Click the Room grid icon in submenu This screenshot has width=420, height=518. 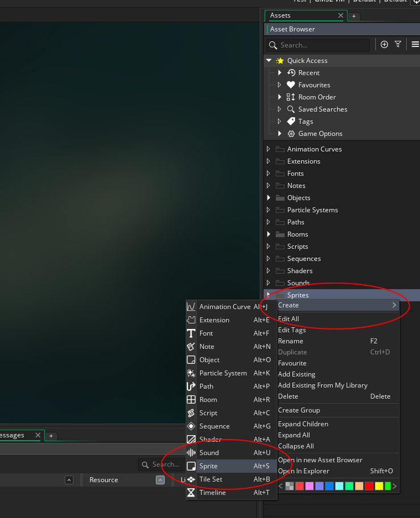pyautogui.click(x=191, y=400)
